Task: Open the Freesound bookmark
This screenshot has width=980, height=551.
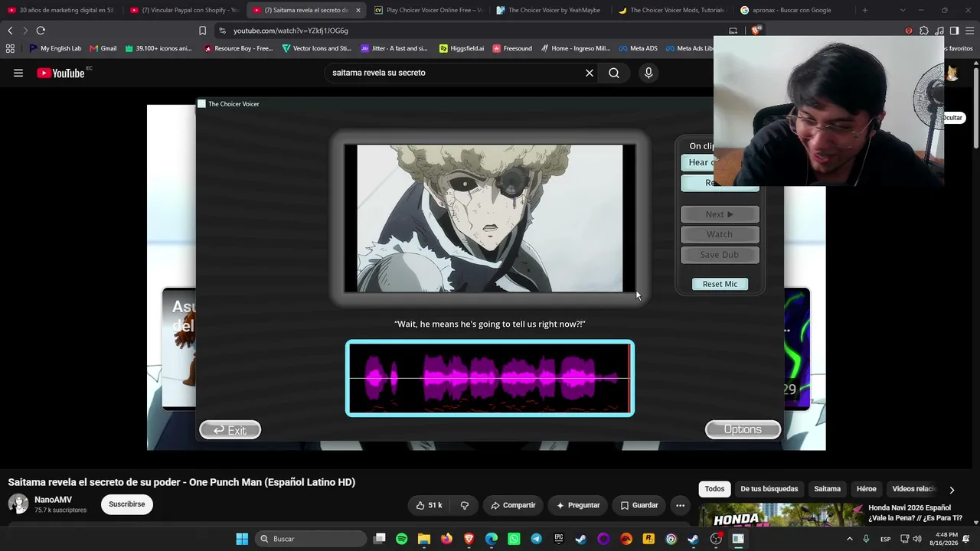Action: tap(512, 48)
